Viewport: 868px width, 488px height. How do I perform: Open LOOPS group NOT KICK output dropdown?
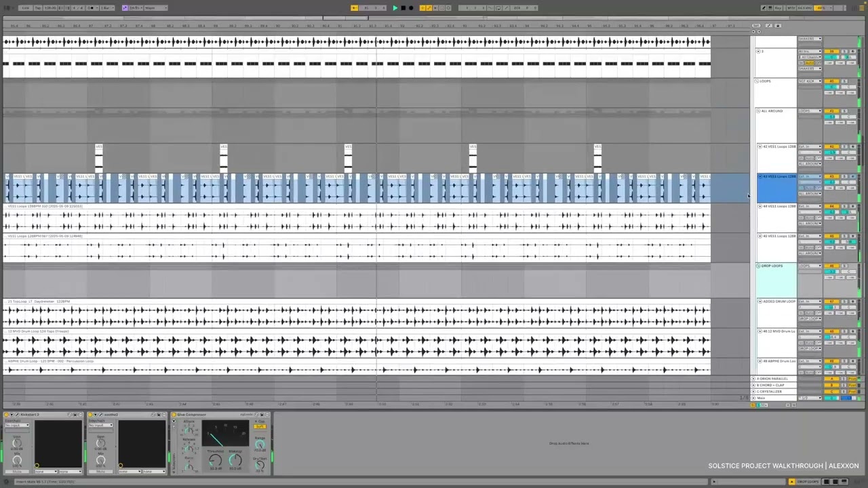(810, 81)
